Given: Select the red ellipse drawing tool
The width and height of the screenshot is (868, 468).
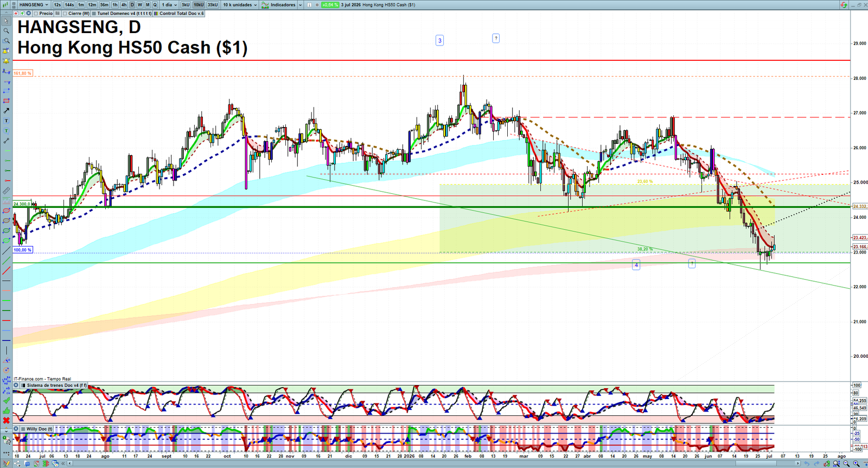Looking at the screenshot, I should [x=6, y=211].
